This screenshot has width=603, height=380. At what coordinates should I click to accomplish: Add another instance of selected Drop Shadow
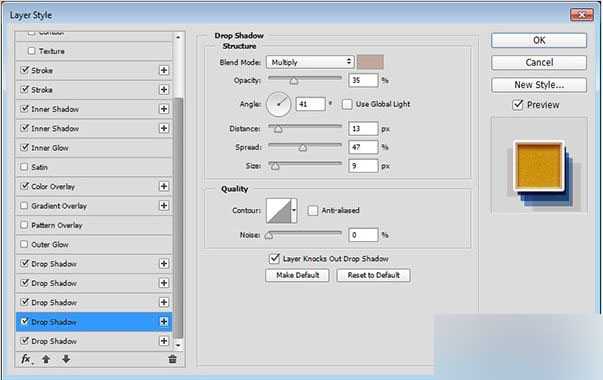(164, 322)
